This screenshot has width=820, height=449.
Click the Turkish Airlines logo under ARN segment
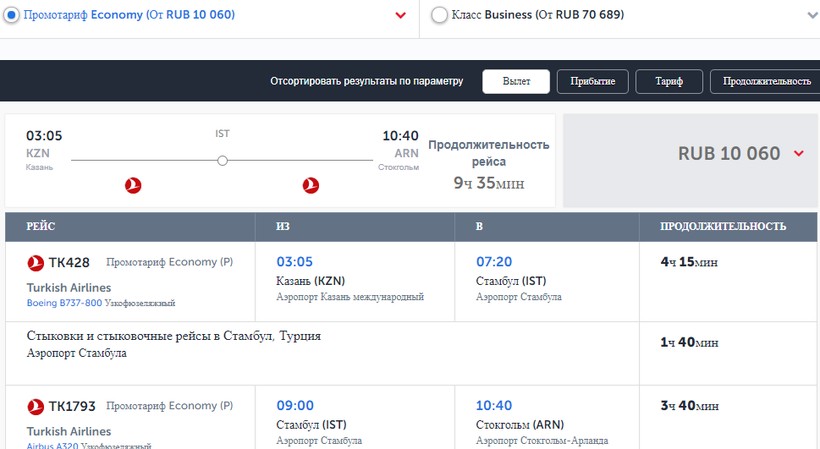310,185
